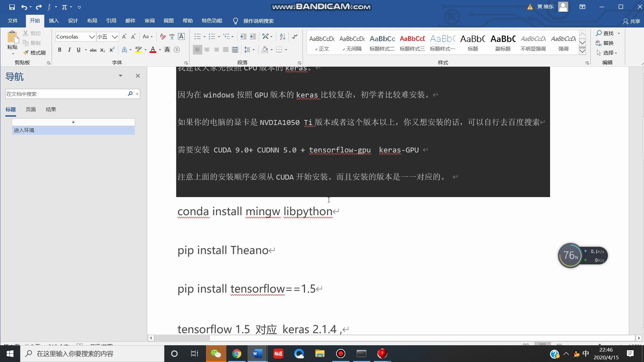The height and width of the screenshot is (362, 644).
Task: Apply yellow text highlight color
Action: point(138,50)
